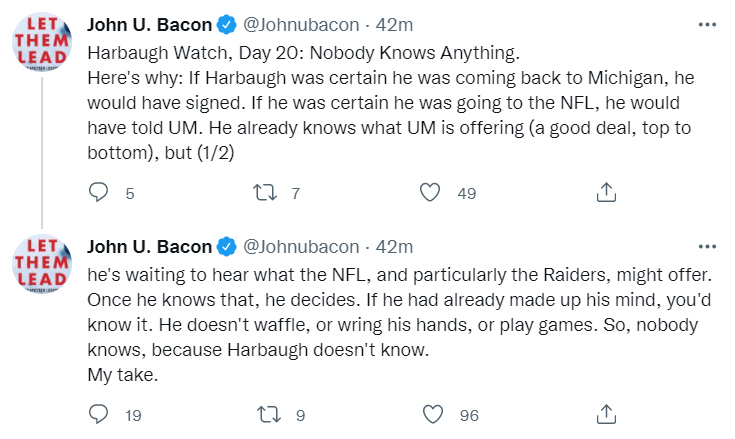Screen dimensions: 735x439
Task: Like the second tweet with 96 likes
Action: [432, 415]
